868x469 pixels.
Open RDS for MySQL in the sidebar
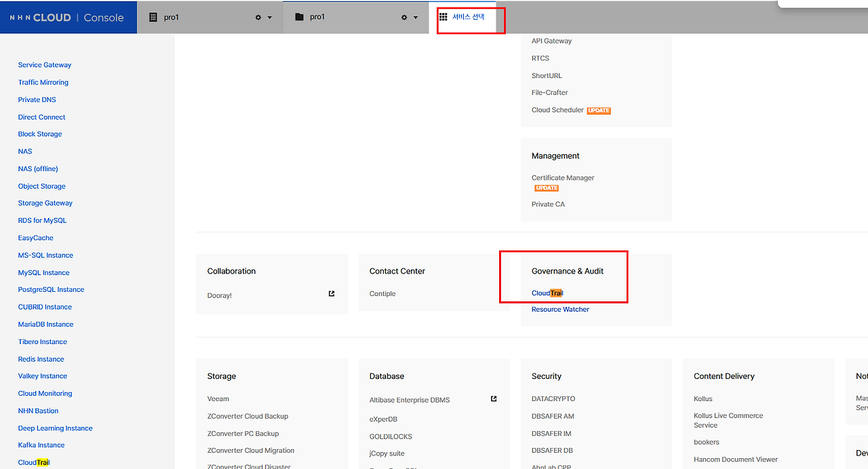43,221
